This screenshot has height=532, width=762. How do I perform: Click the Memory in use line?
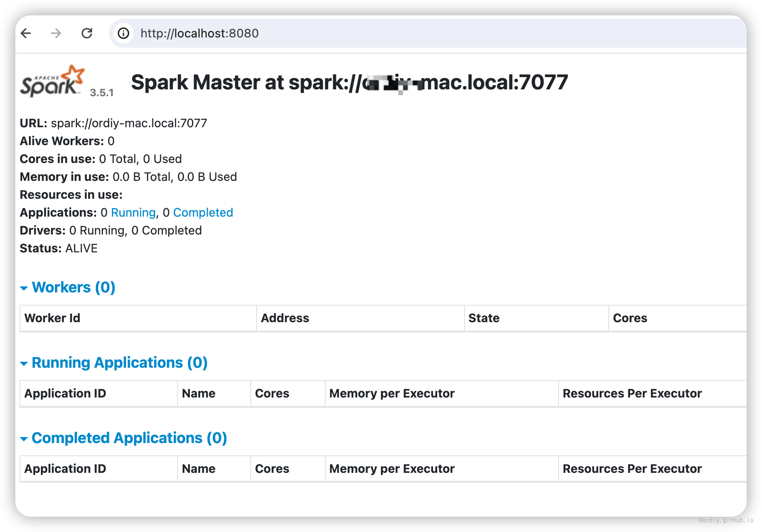[x=129, y=177]
